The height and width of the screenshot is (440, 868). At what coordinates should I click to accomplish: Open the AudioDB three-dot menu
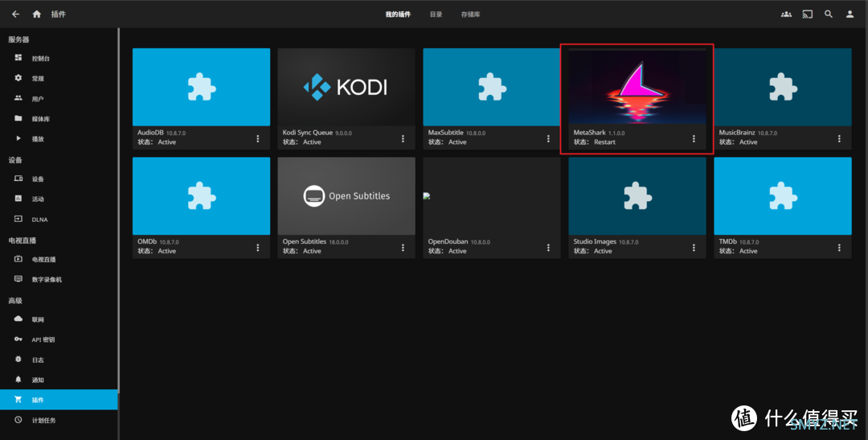point(257,138)
